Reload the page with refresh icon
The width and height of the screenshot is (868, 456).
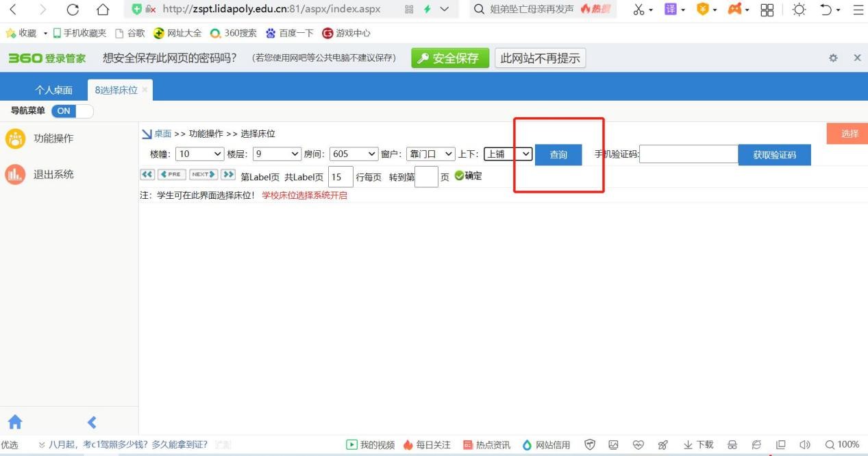(72, 10)
